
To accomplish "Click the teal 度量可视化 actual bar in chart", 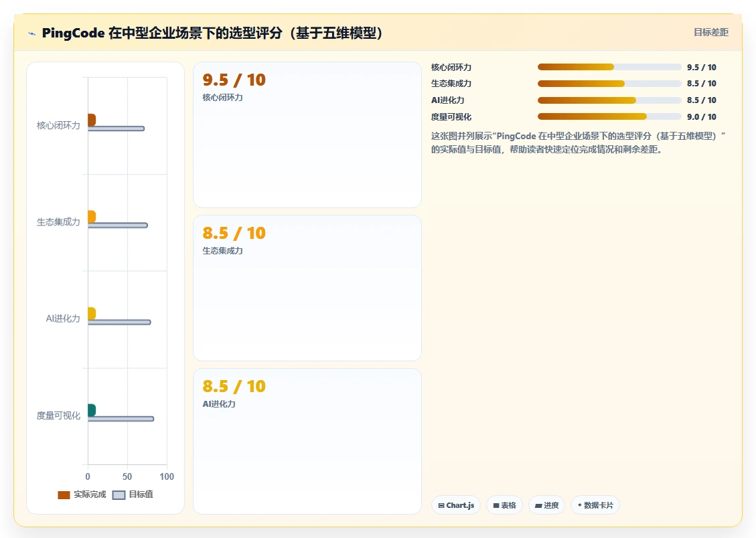I will (x=92, y=410).
